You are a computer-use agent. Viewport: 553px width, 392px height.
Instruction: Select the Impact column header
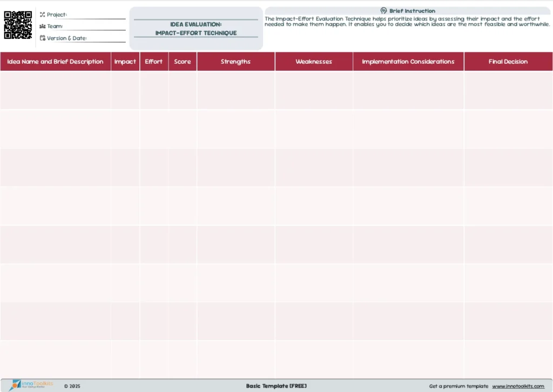[125, 62]
